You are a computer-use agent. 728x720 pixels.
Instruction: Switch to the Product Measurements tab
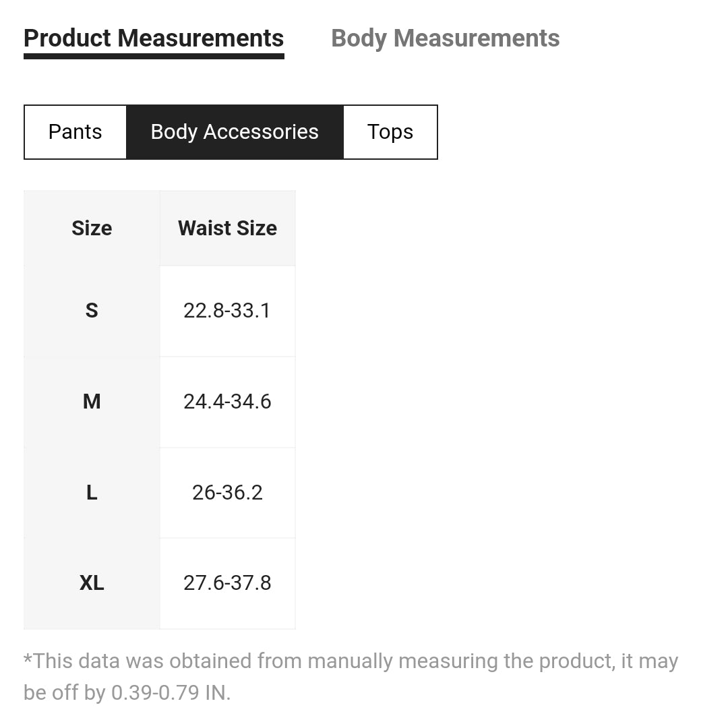tap(154, 38)
